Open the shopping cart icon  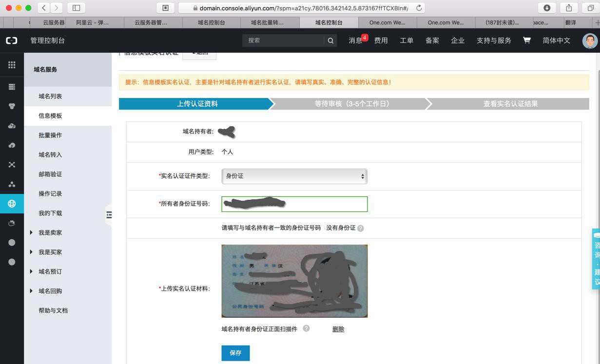click(x=527, y=40)
